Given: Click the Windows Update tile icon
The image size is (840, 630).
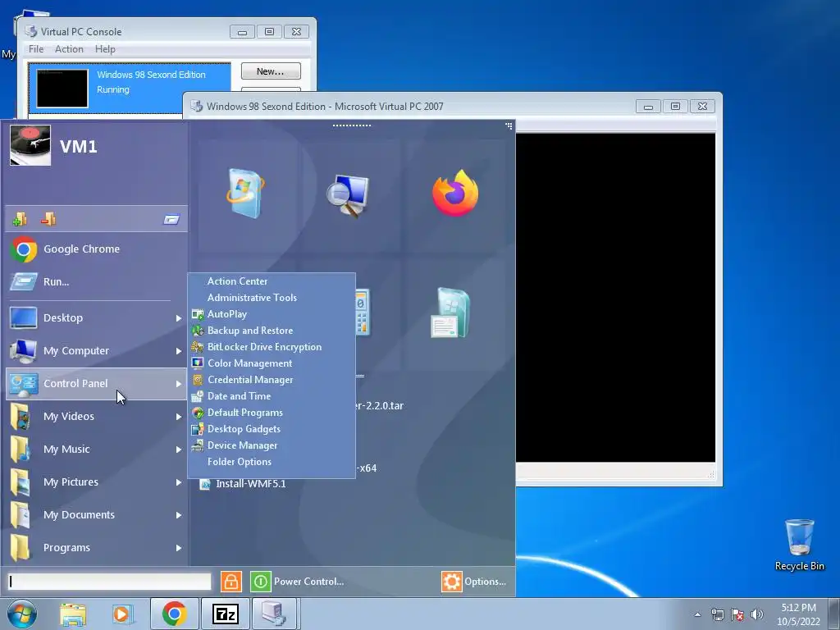Looking at the screenshot, I should coord(245,194).
